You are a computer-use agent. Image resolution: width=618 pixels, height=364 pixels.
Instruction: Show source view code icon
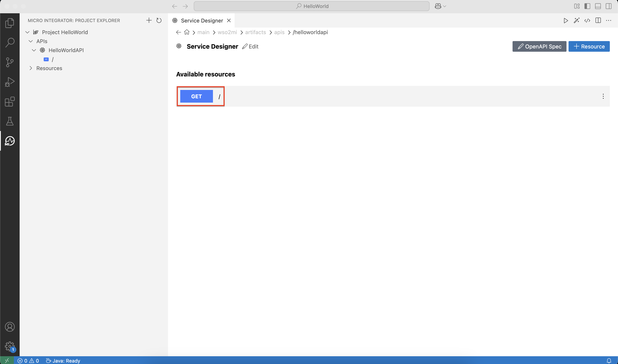(587, 21)
